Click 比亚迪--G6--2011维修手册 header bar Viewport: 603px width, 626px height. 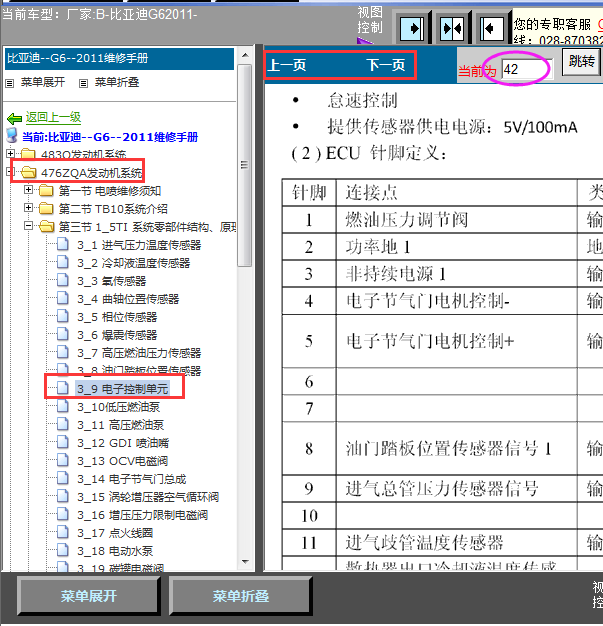pos(119,59)
